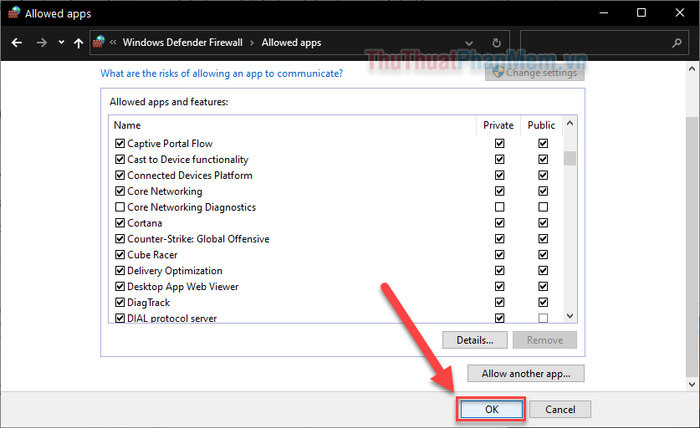Toggle Counter-Strike: Global Offensive name checkbox

click(x=120, y=239)
